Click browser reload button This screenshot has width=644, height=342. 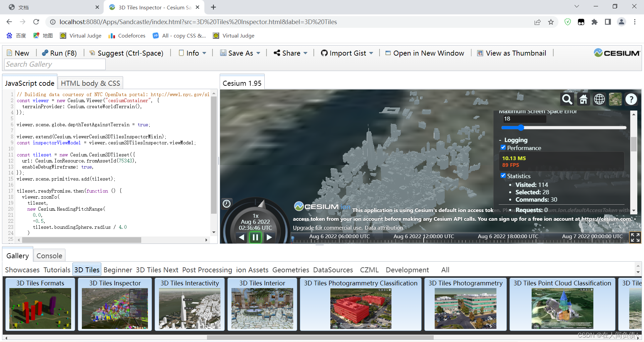pos(36,22)
